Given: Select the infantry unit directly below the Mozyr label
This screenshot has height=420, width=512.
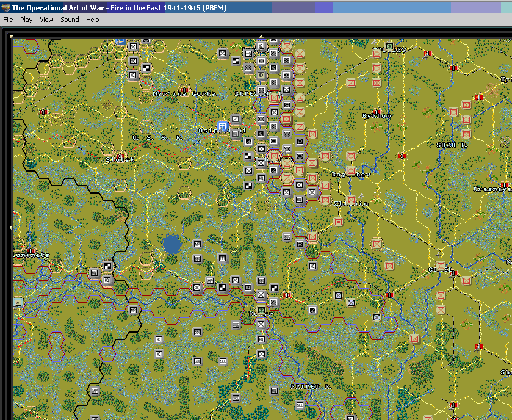Looking at the screenshot, I should [x=261, y=324].
